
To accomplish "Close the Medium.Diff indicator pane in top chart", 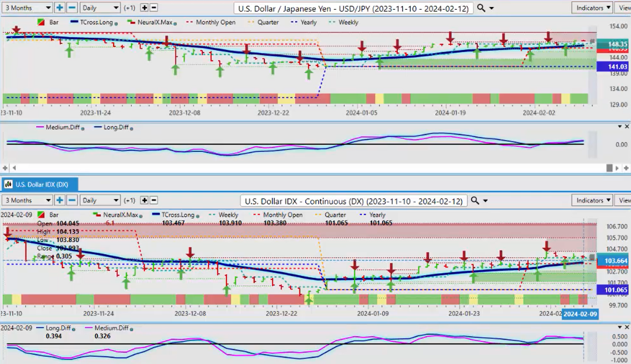I will 626,127.
